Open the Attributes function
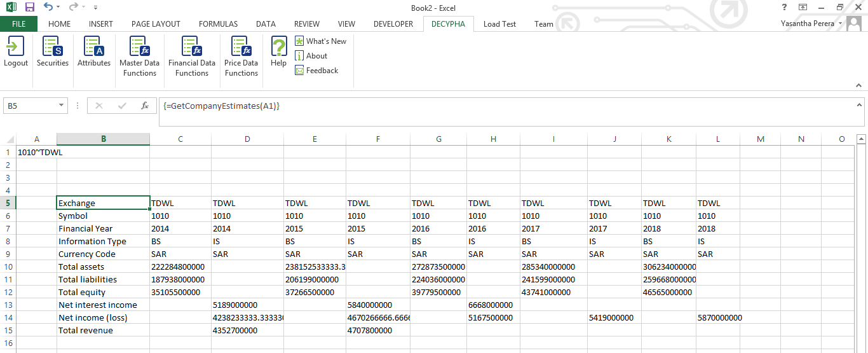The width and height of the screenshot is (868, 353). click(94, 52)
